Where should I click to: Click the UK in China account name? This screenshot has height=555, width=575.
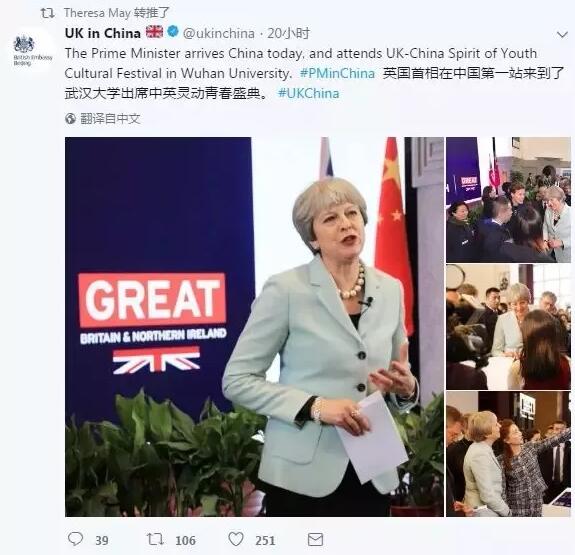103,33
